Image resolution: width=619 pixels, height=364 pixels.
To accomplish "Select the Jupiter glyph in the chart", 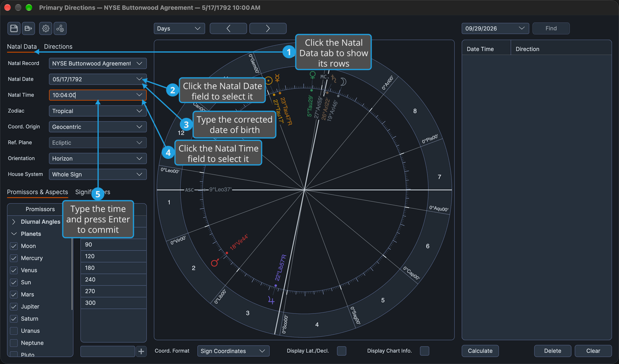I will (271, 301).
